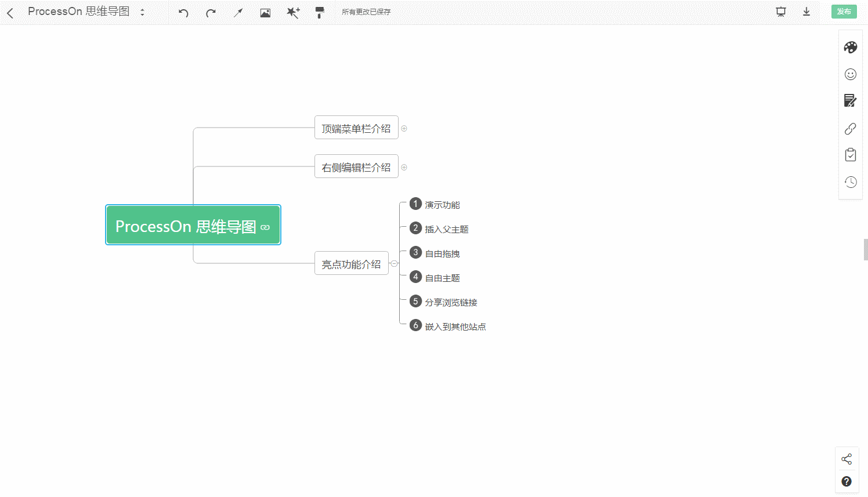Redo the last change

tap(210, 12)
